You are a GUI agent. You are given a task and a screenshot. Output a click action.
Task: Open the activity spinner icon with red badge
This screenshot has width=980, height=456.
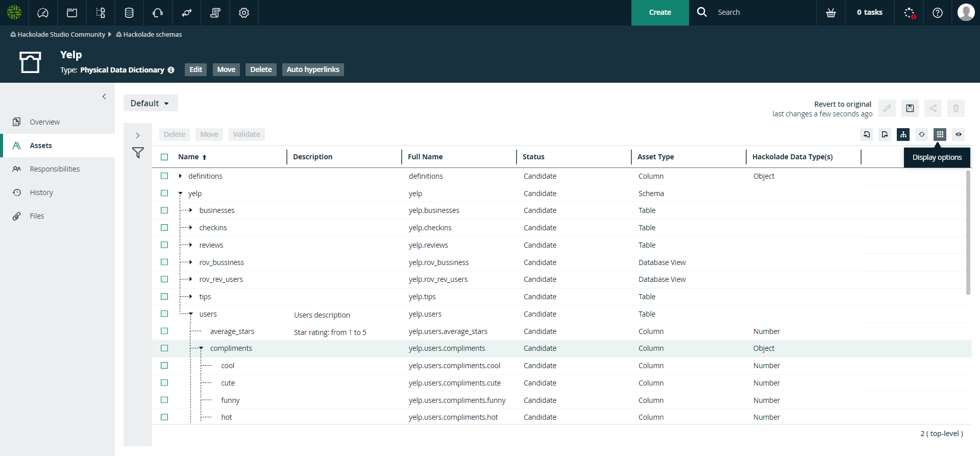(x=910, y=13)
